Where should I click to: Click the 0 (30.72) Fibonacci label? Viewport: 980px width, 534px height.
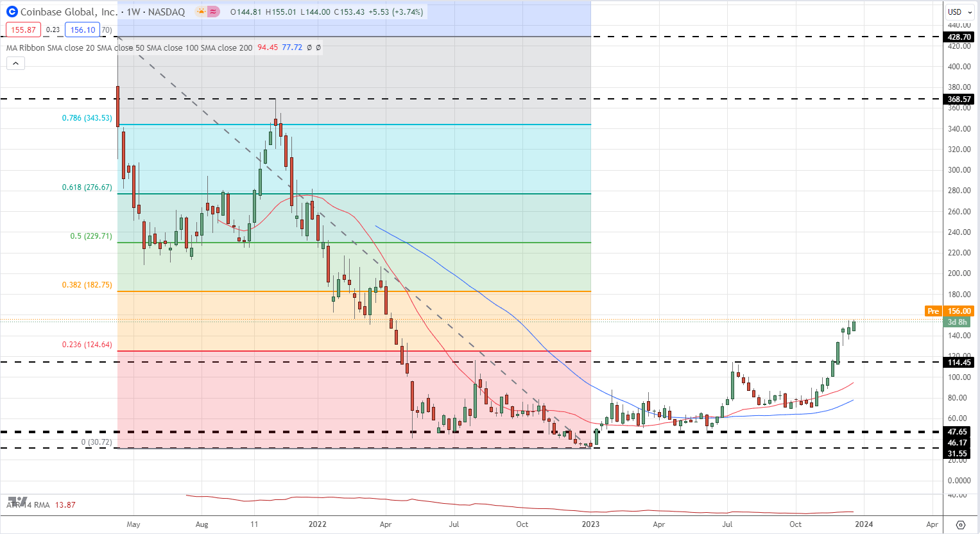point(96,442)
